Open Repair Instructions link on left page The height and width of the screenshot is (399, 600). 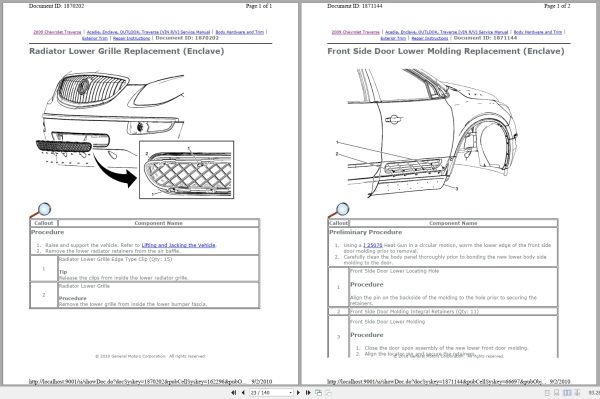click(132, 38)
